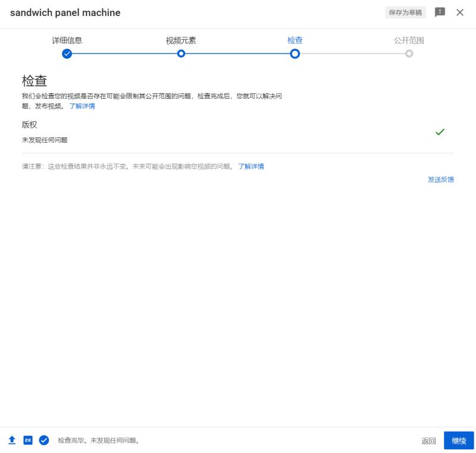Click the 2K processing quality icon

tap(28, 440)
